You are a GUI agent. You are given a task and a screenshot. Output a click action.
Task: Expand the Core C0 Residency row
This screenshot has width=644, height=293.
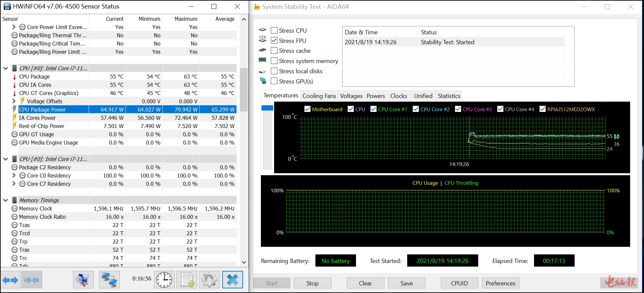click(x=14, y=176)
